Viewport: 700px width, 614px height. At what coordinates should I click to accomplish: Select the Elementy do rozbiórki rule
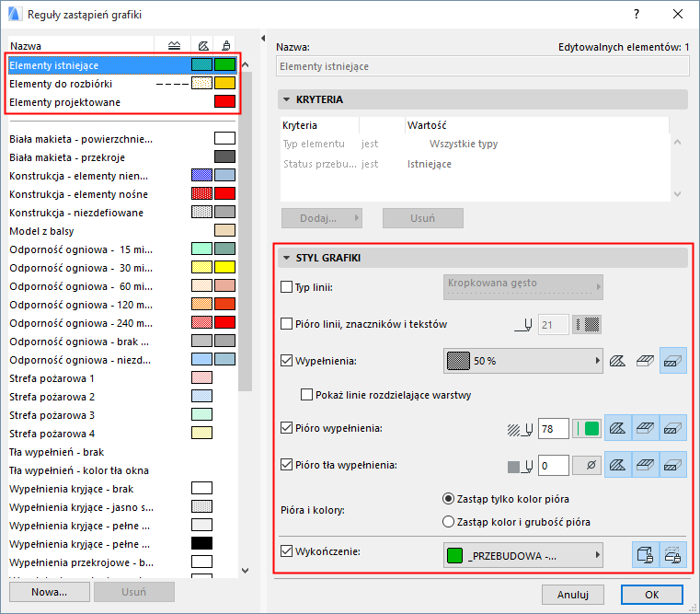pyautogui.click(x=121, y=84)
